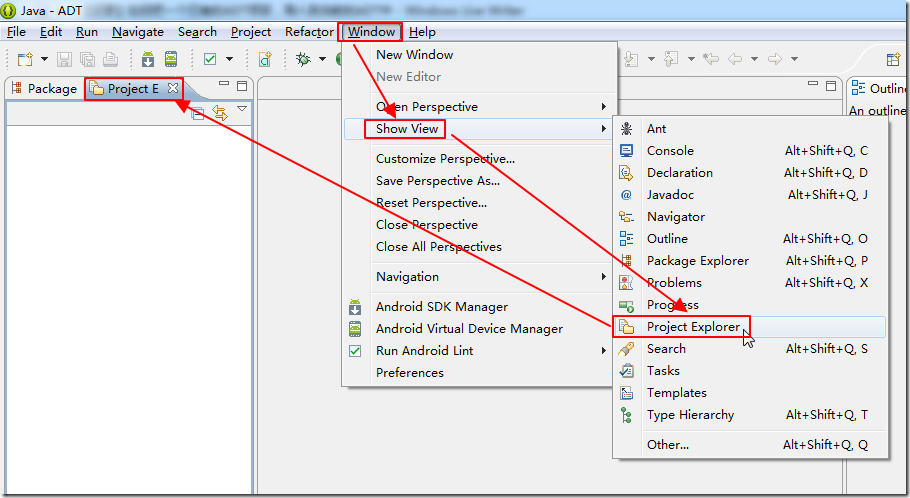Open Android SDK Manager from the toolbar icon
Viewport: 910px width, 498px height.
coord(148,59)
